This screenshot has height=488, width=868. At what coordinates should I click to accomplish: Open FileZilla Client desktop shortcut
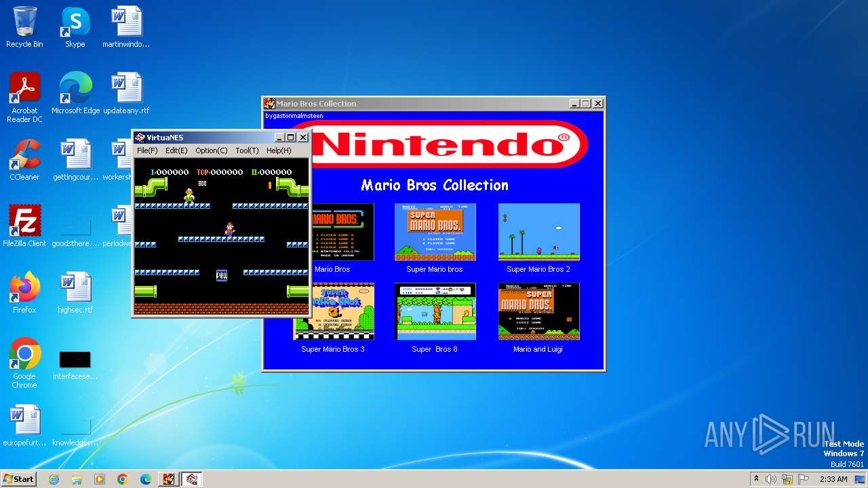(x=24, y=226)
